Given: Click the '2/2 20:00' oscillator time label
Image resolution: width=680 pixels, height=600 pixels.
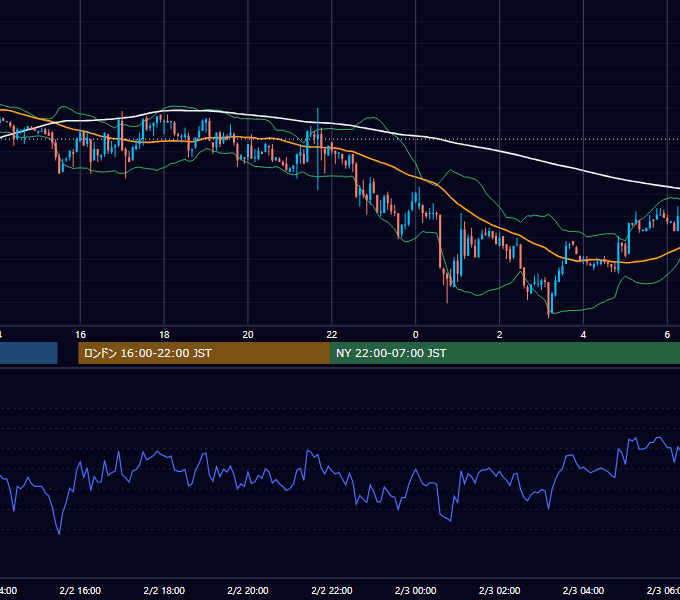Looking at the screenshot, I should pyautogui.click(x=248, y=590).
